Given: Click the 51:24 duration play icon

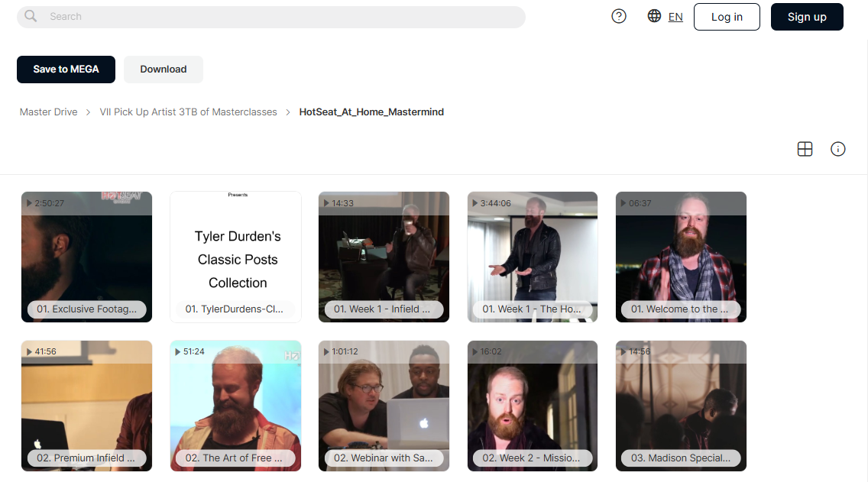Looking at the screenshot, I should (178, 351).
